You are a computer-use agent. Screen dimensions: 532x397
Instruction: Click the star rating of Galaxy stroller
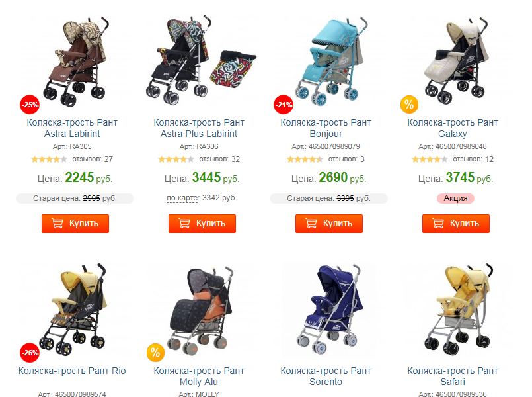pyautogui.click(x=430, y=159)
